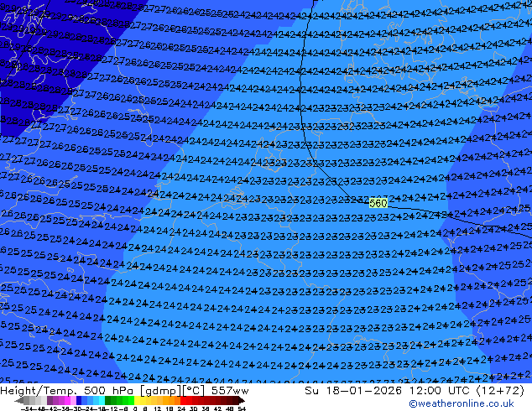Click the right arrow end of color scale
532x411 pixels.
point(242,401)
